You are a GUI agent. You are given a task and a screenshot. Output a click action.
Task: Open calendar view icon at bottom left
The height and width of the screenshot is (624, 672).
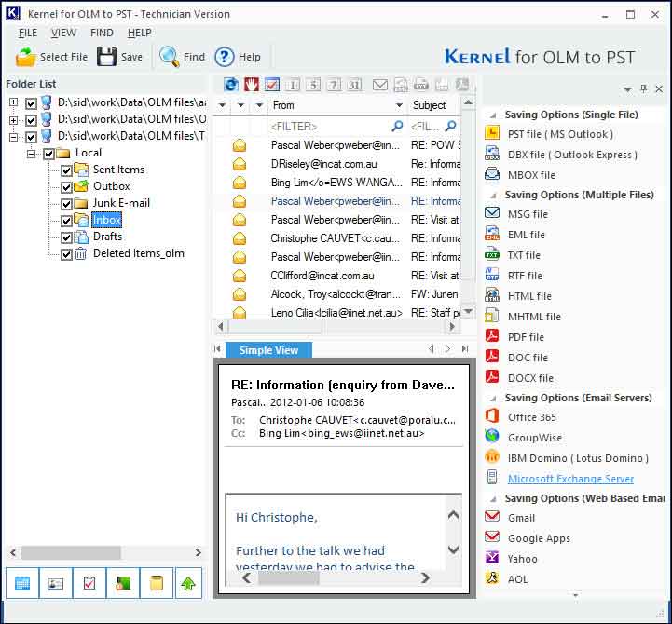point(22,583)
